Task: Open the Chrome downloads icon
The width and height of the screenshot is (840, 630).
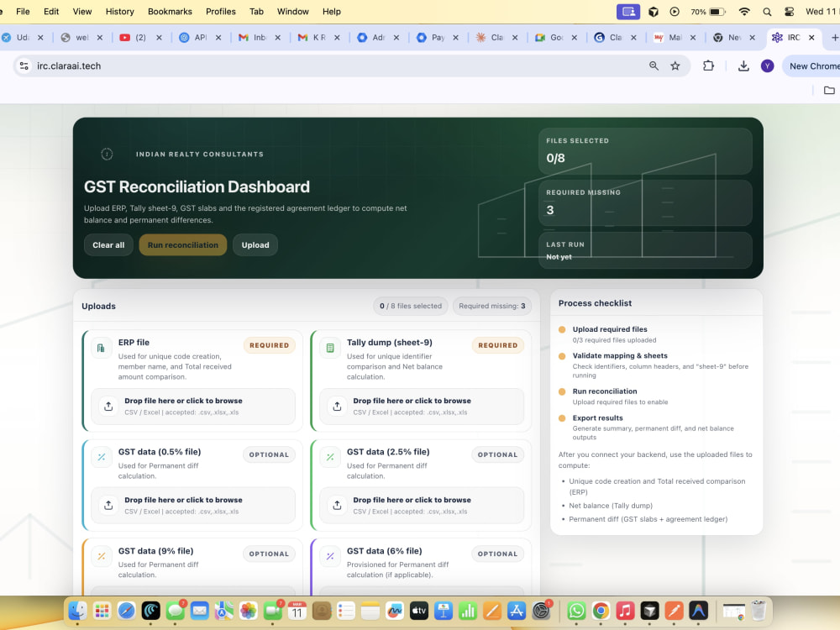Action: (x=743, y=66)
